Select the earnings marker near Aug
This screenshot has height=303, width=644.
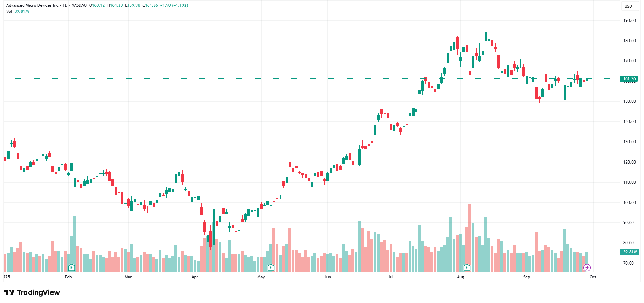pos(467,267)
